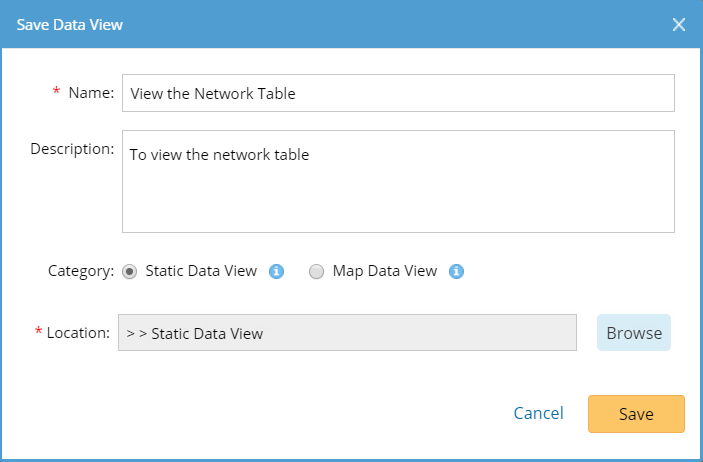Close the Save Data View dialog
The image size is (703, 462).
[679, 25]
